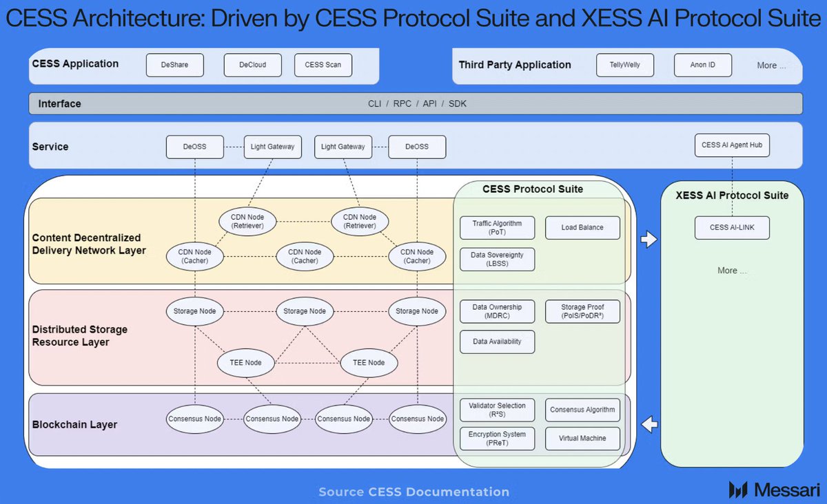
Task: Select the Virtual Machine box
Action: tap(582, 439)
